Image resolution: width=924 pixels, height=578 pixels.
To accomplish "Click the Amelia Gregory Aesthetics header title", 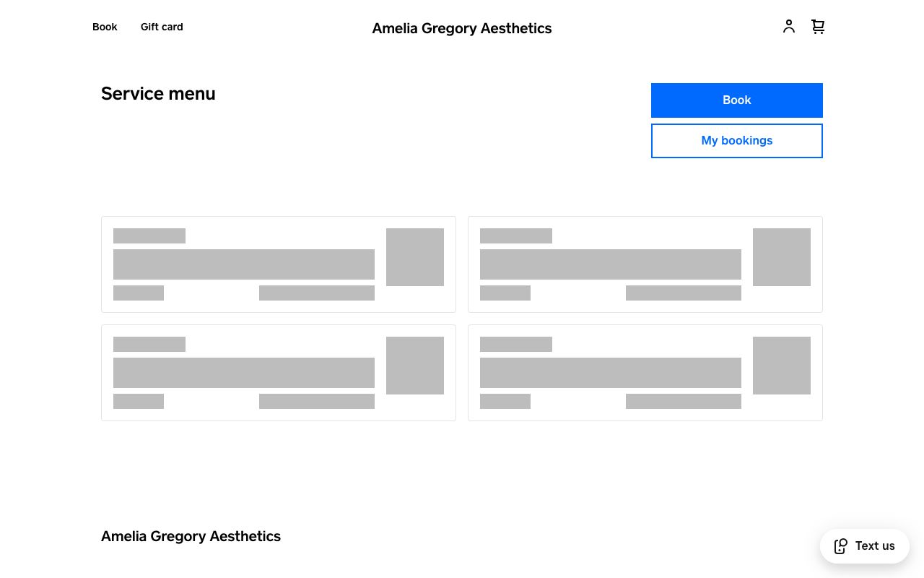I will pos(461,28).
